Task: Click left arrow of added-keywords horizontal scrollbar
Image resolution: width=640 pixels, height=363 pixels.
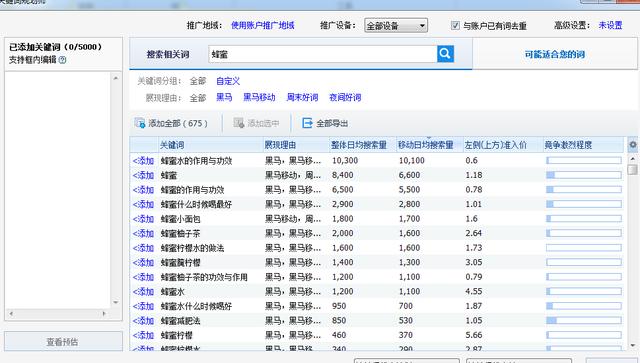Action: point(11,314)
